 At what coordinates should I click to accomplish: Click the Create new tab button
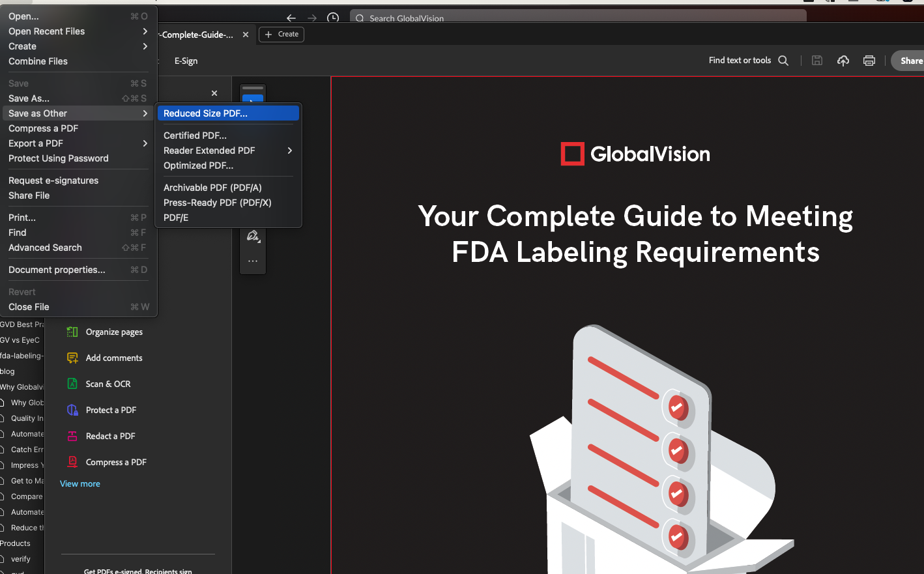pos(282,35)
